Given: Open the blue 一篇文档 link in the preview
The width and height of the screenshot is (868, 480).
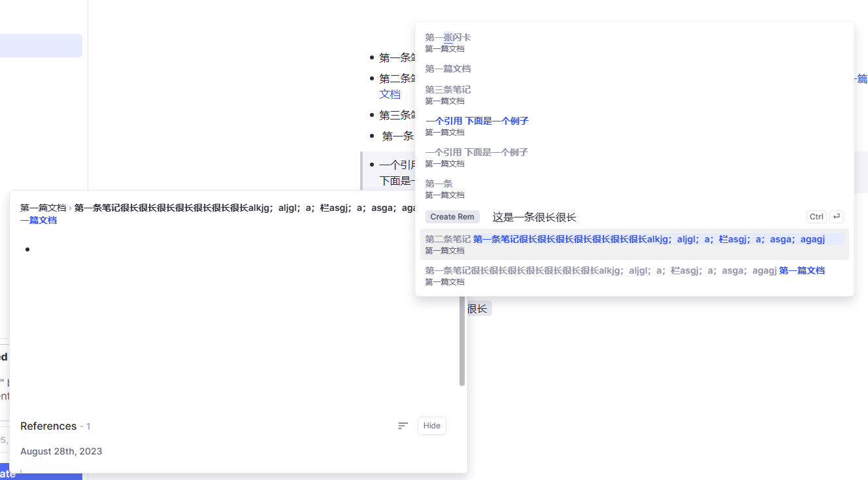Looking at the screenshot, I should (39, 220).
